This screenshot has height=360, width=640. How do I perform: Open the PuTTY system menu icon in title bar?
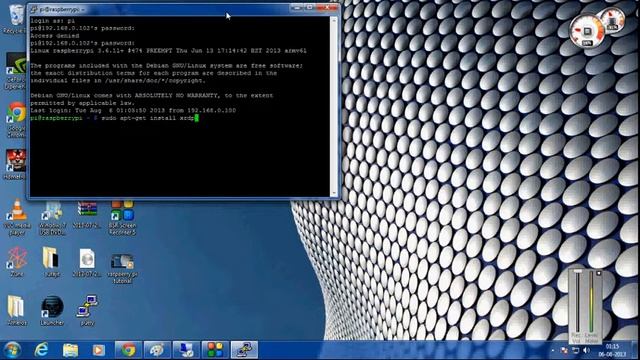point(34,9)
